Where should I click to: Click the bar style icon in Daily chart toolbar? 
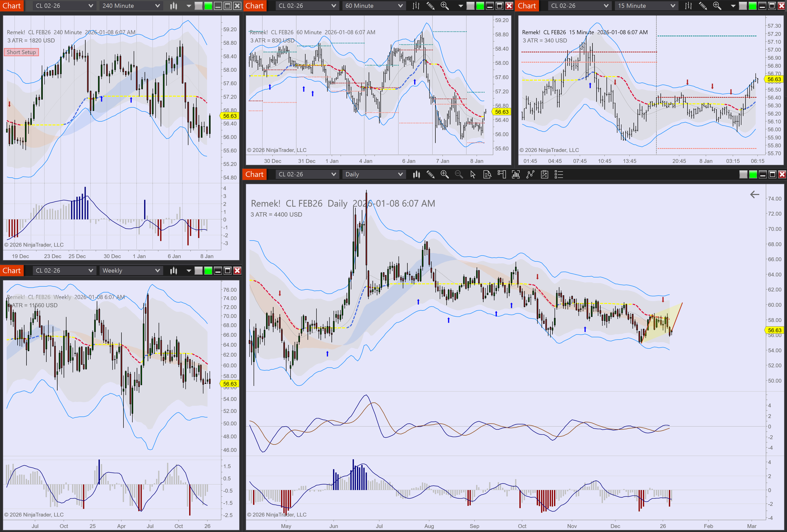coord(416,174)
